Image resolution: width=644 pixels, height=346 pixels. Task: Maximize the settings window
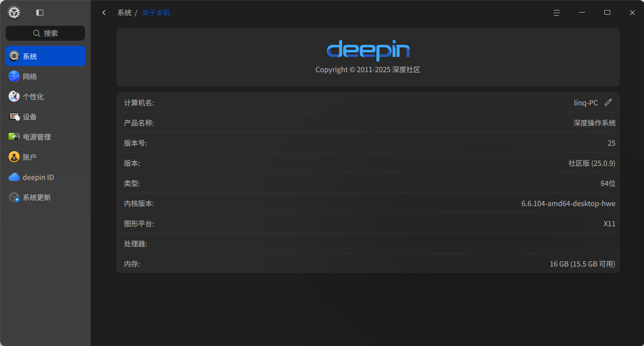[x=607, y=13]
